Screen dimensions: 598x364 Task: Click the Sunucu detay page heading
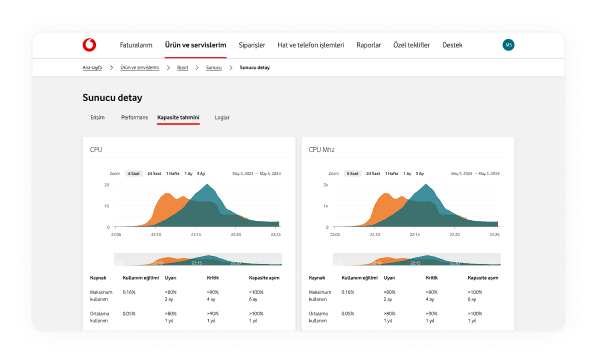pyautogui.click(x=112, y=98)
